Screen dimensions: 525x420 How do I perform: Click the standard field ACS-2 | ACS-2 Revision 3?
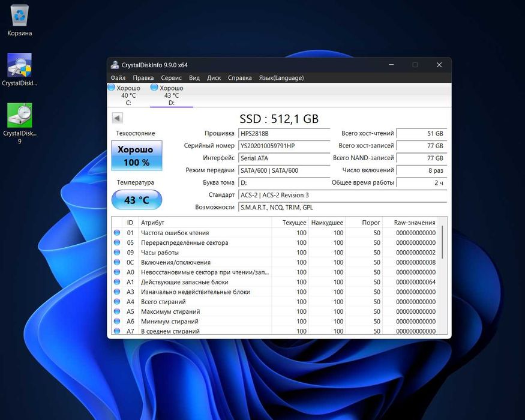pyautogui.click(x=343, y=195)
